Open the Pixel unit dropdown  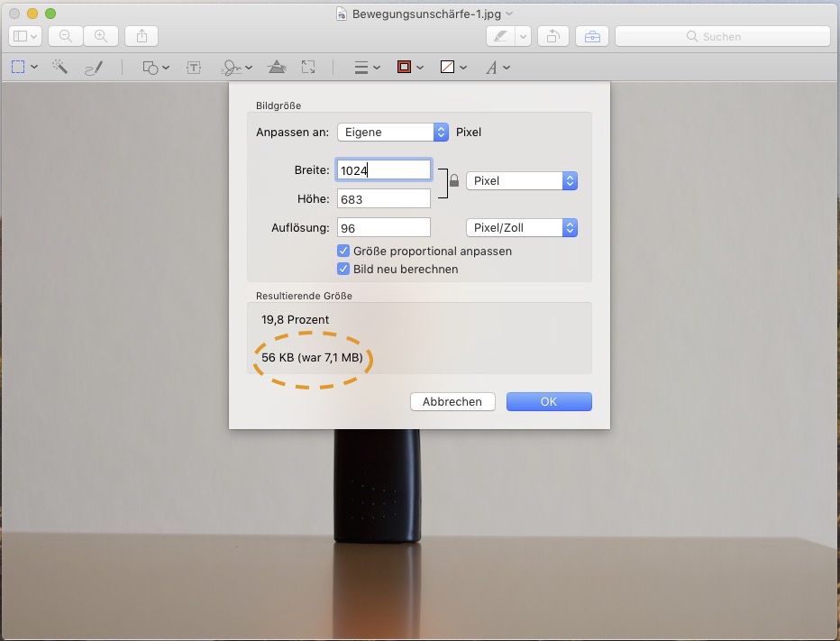tap(522, 180)
